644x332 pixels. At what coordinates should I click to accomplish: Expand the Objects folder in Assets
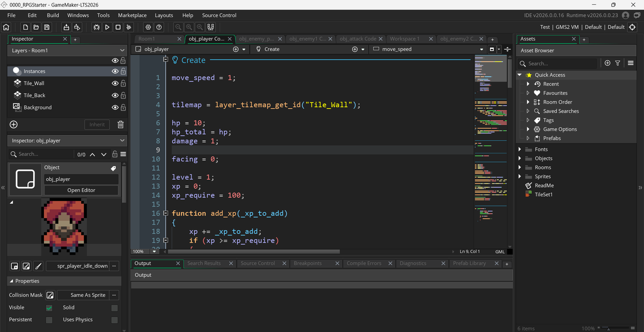[x=520, y=158]
